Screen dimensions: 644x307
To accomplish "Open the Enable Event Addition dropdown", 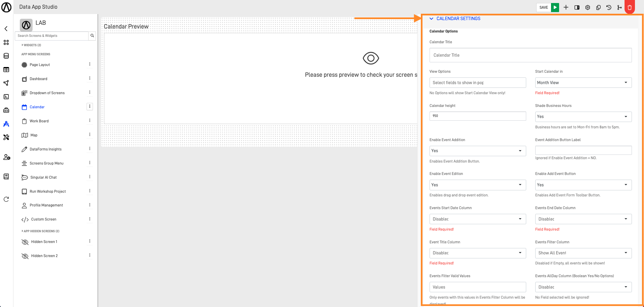I will pyautogui.click(x=478, y=151).
